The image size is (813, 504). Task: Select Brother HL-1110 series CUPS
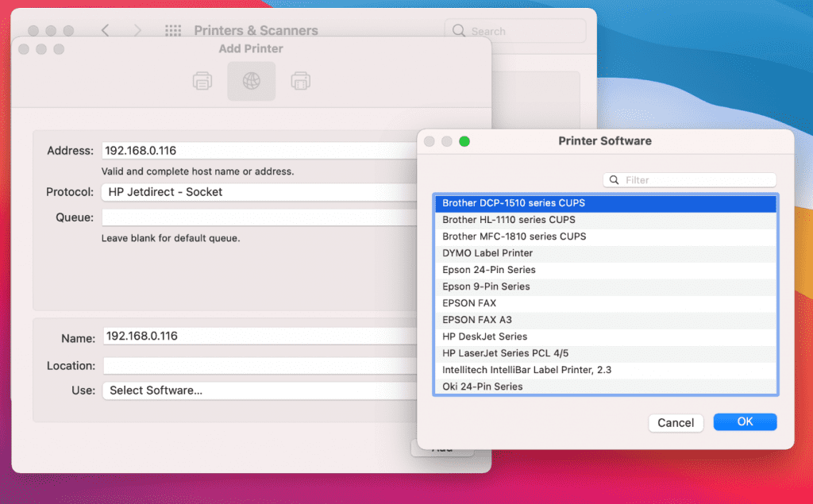(606, 220)
